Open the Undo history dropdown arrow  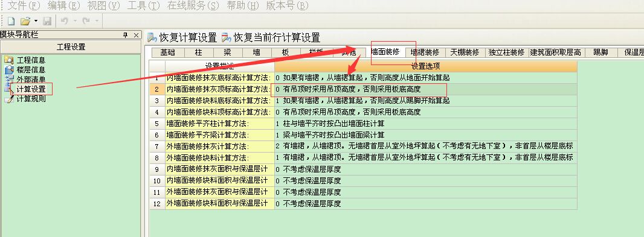[75, 21]
